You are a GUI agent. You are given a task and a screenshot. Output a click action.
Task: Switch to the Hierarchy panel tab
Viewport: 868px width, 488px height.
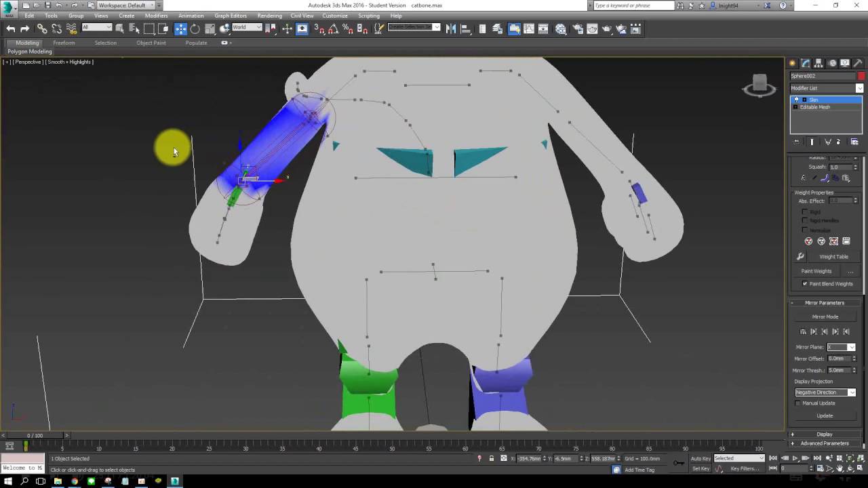[819, 63]
